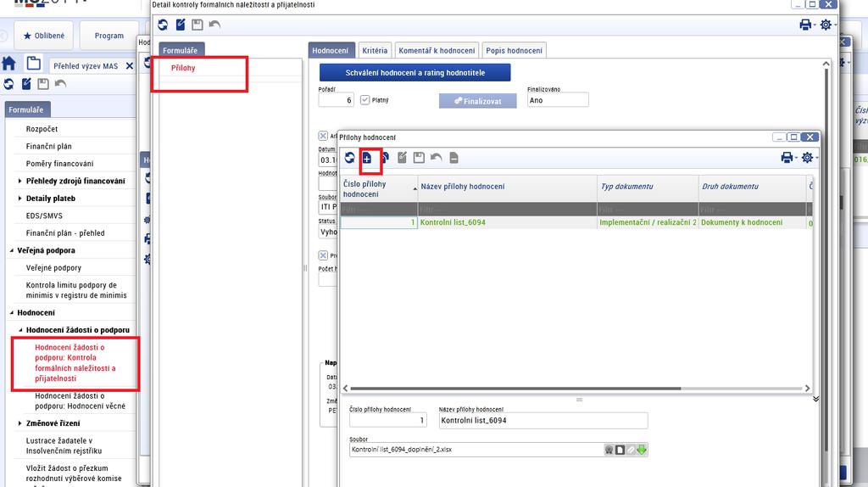Open Poměry financování form

click(60, 164)
